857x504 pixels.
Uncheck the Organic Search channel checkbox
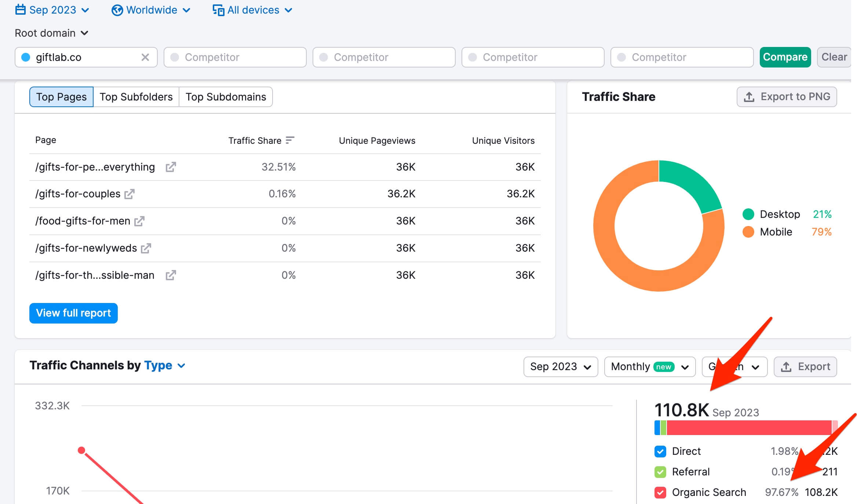(x=660, y=492)
